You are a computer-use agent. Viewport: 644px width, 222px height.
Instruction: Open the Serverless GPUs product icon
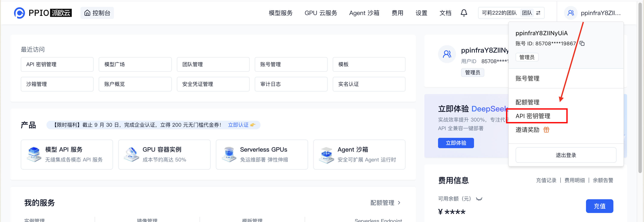pos(229,154)
